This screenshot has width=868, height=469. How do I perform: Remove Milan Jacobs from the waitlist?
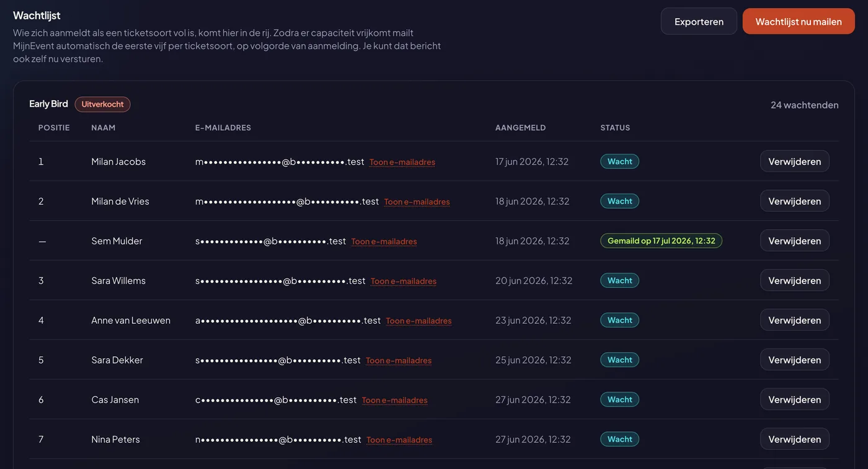[x=794, y=161]
